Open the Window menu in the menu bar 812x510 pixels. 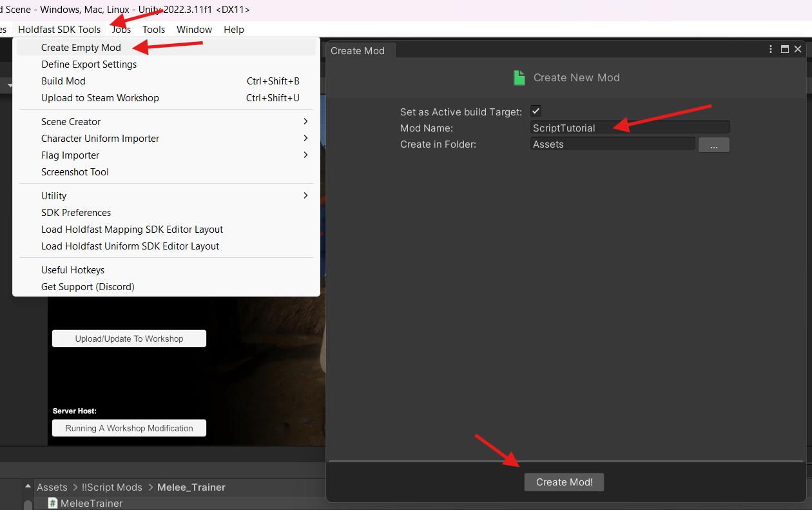(x=194, y=30)
